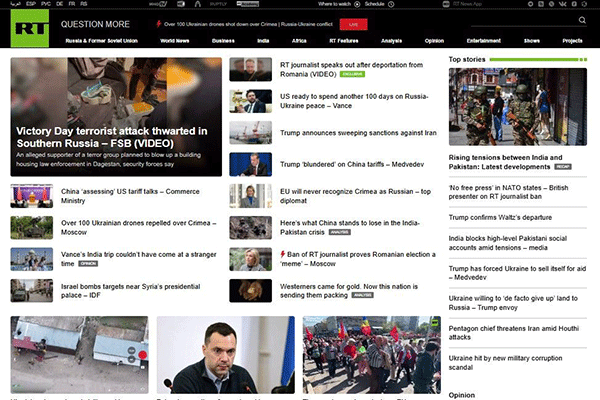Click the Ruptly logo in top bar

[218, 4]
